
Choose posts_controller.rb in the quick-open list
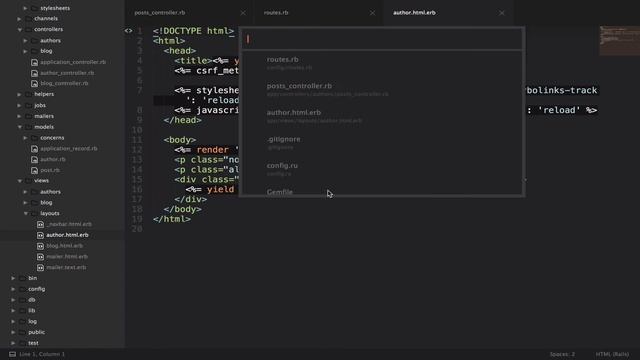[382, 90]
